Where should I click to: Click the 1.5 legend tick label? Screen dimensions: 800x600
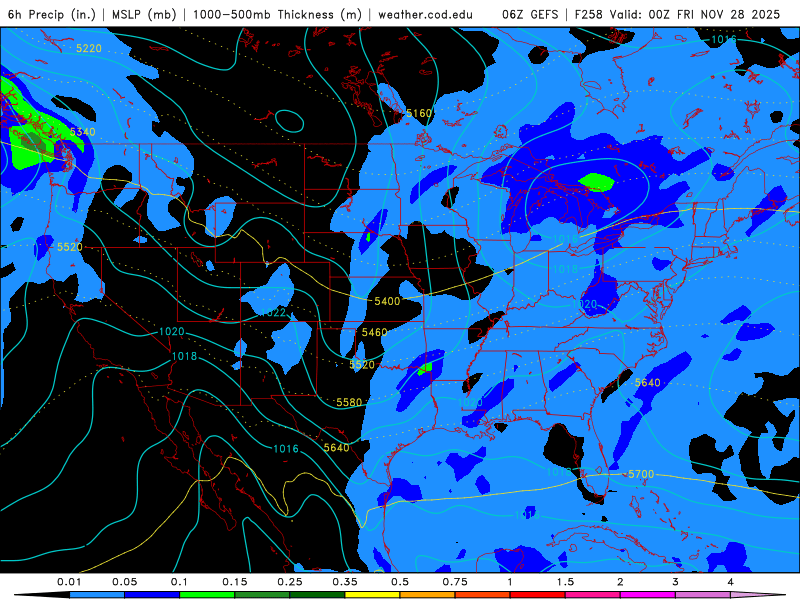(565, 582)
